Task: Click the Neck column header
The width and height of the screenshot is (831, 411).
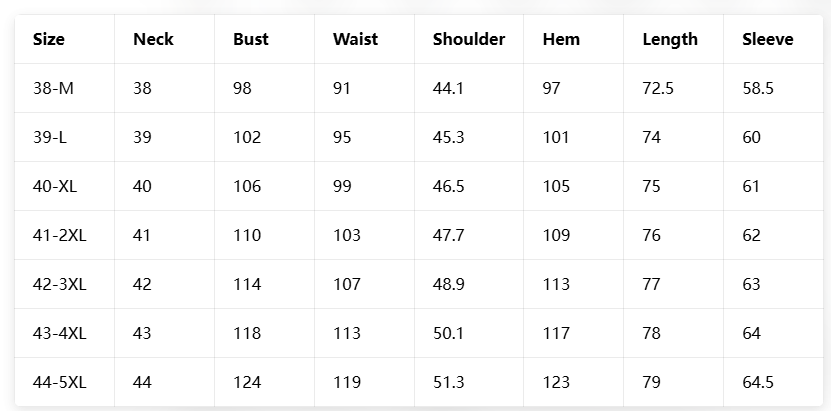Action: click(153, 40)
